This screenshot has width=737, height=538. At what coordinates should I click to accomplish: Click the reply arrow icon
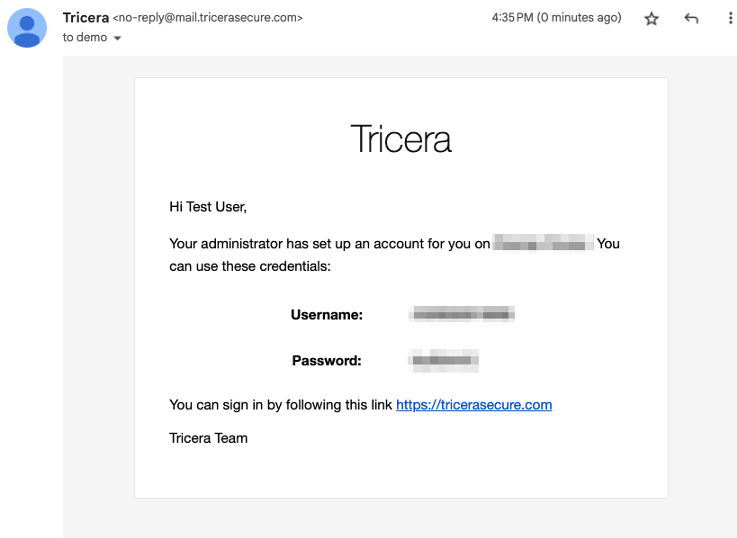(x=690, y=19)
